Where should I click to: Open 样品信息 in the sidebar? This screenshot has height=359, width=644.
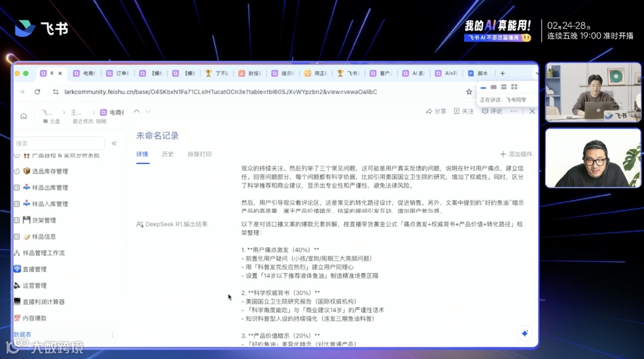point(44,236)
